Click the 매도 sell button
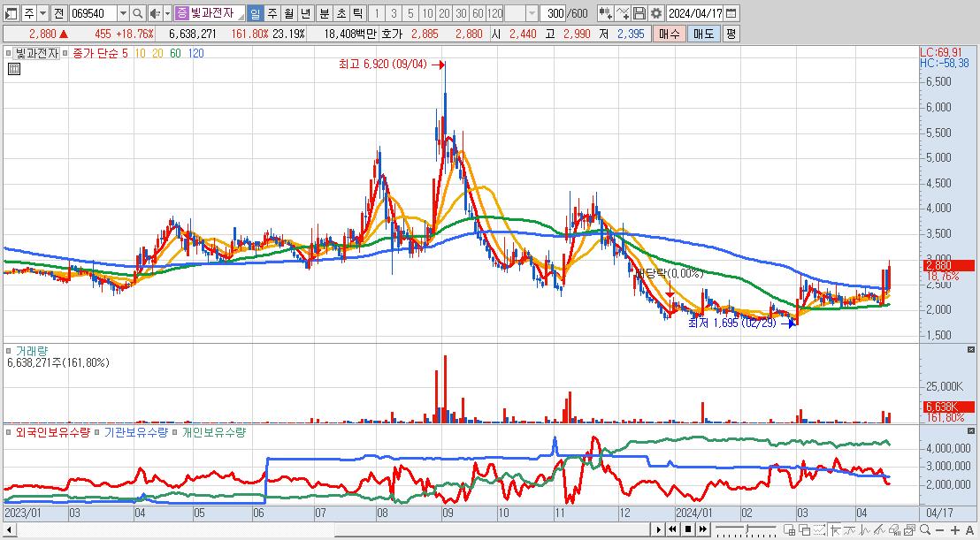Viewport: 980px width, 540px height. (x=704, y=34)
